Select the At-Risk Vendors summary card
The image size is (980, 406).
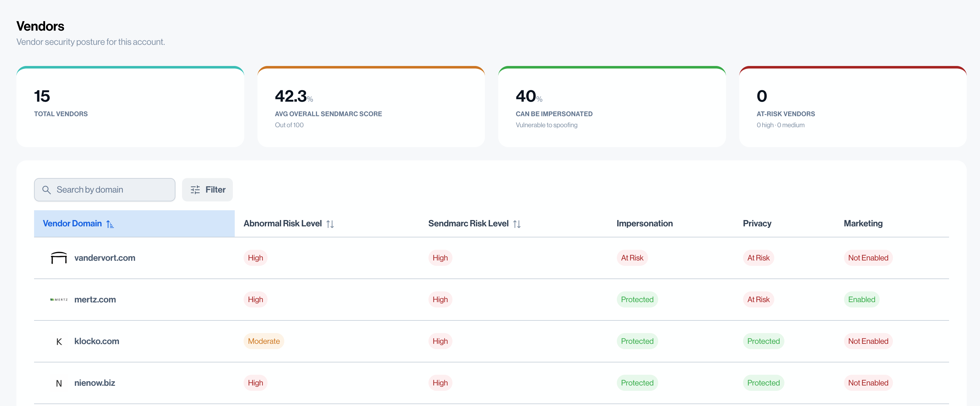(852, 106)
